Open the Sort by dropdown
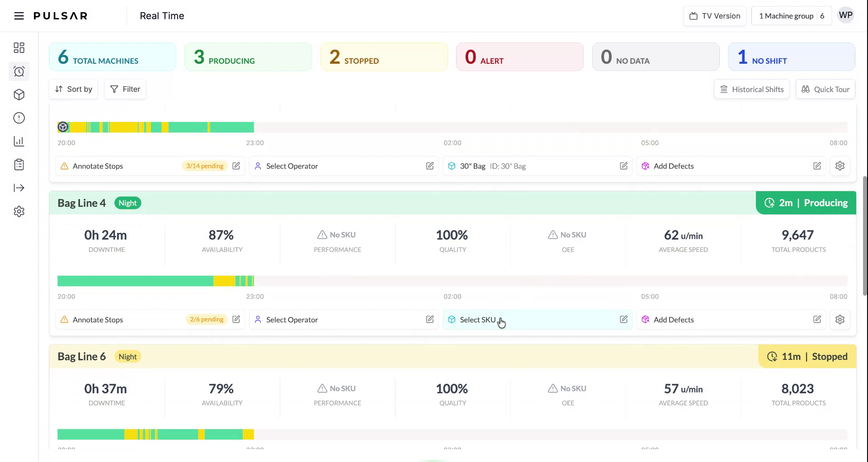 click(74, 89)
